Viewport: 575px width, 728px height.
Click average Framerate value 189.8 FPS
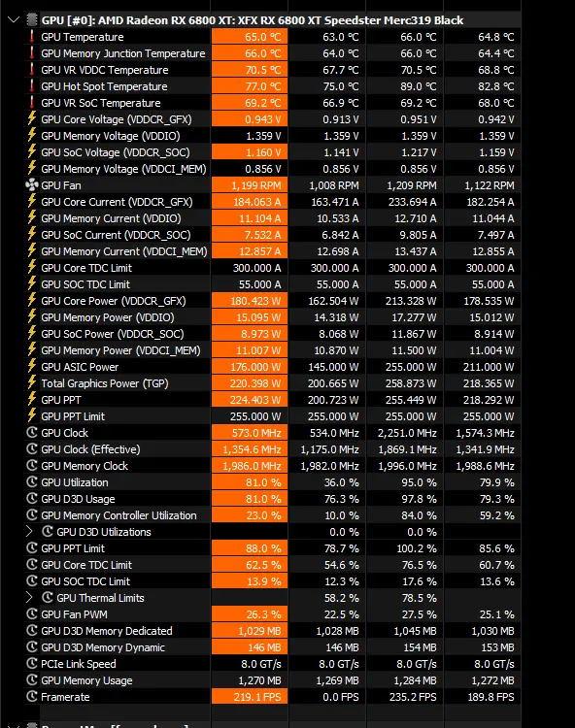click(490, 696)
